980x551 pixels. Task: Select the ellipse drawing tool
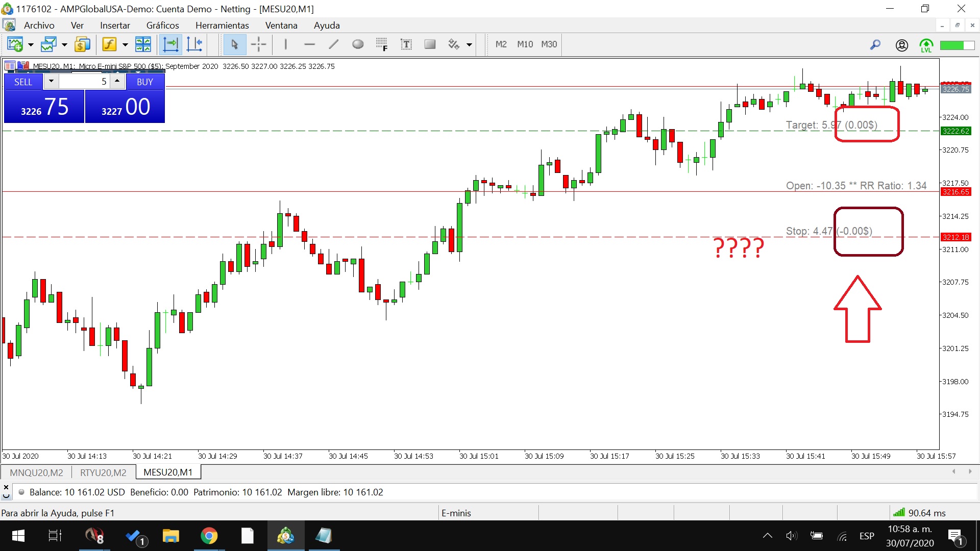tap(358, 45)
